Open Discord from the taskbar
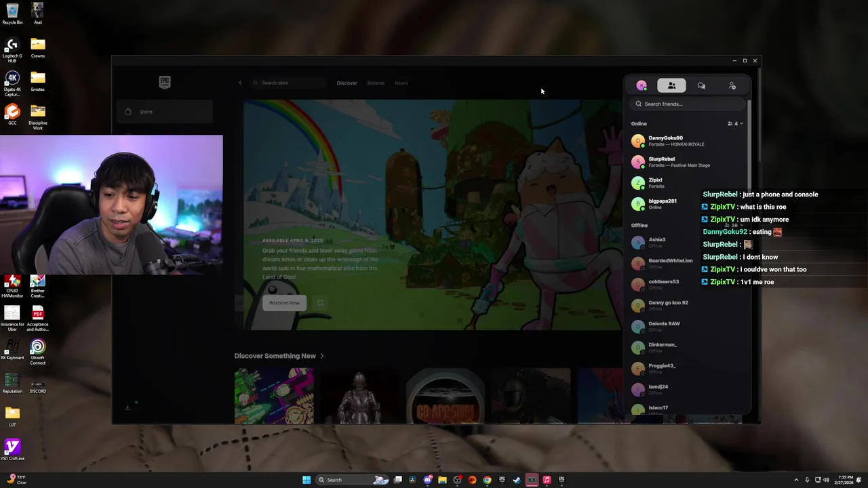The width and height of the screenshot is (868, 488). coord(427,480)
